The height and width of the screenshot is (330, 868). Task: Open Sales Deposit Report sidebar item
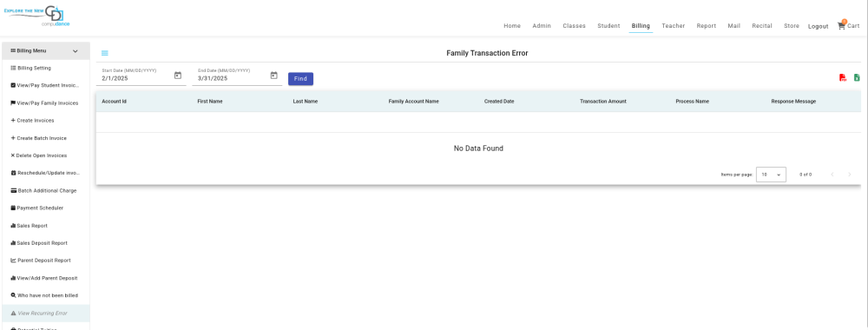click(46, 243)
